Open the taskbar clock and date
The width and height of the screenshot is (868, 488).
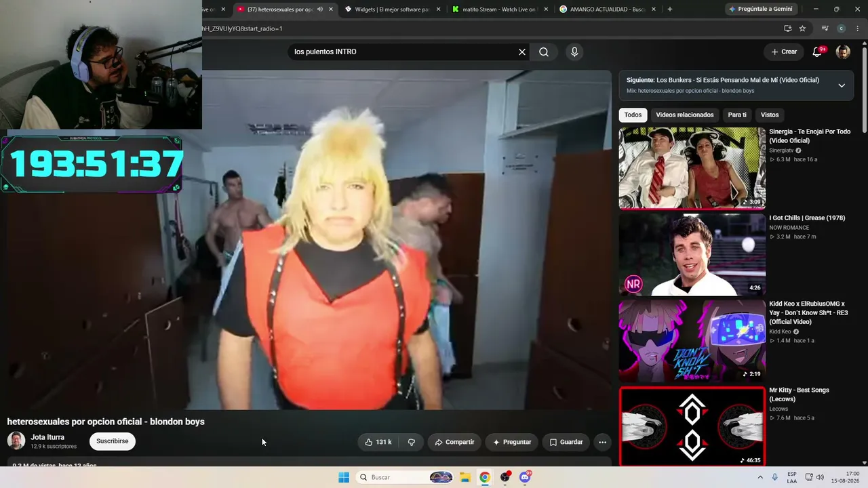[x=847, y=477]
